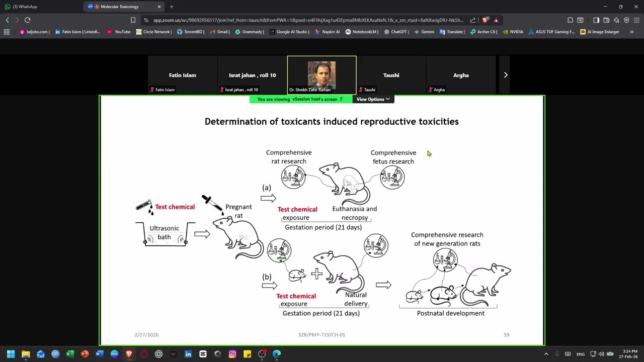Open the NVIDIA bookmark
The width and height of the screenshot is (644, 362).
tap(513, 32)
